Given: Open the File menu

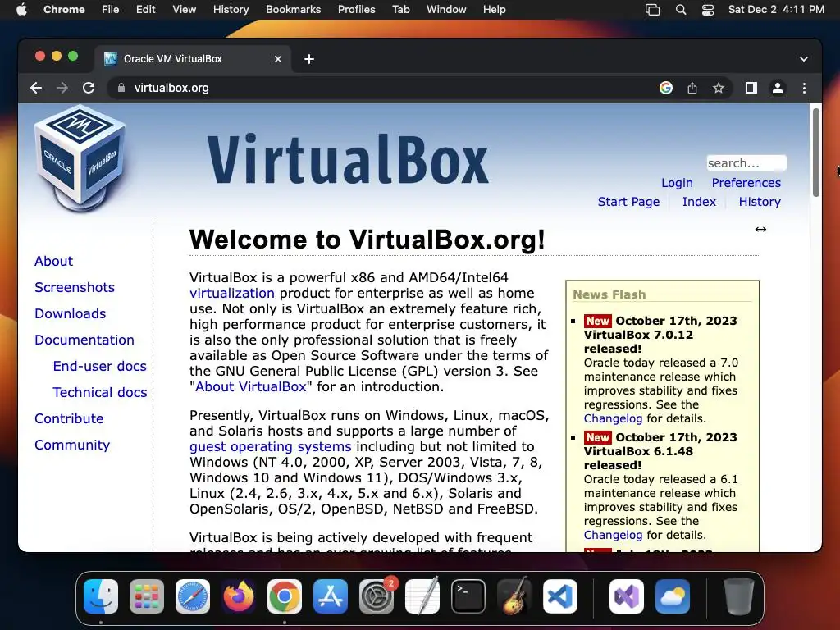Looking at the screenshot, I should (x=111, y=10).
